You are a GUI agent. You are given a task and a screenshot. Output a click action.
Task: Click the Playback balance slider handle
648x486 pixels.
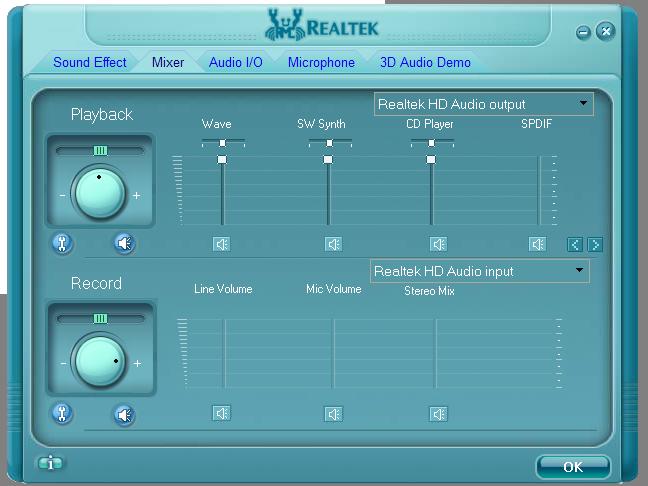pyautogui.click(x=100, y=150)
